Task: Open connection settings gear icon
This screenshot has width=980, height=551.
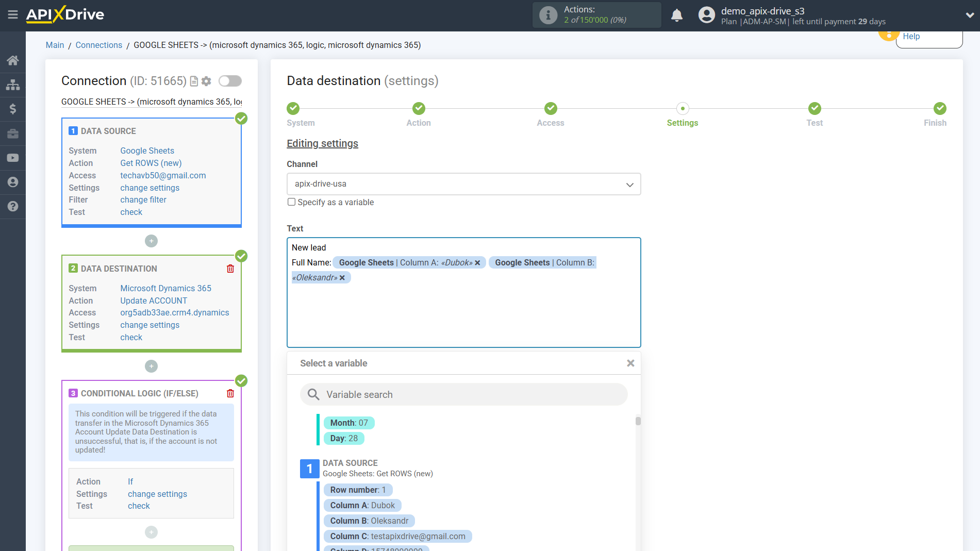Action: pos(206,81)
